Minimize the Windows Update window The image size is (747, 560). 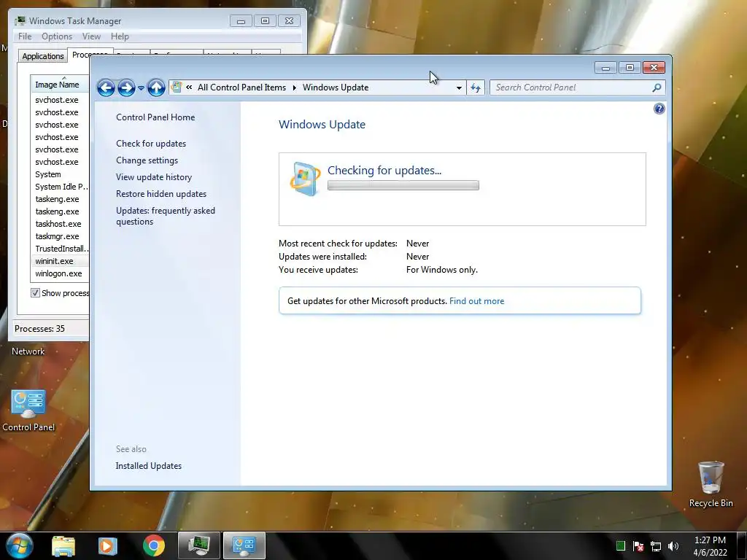[x=605, y=68]
